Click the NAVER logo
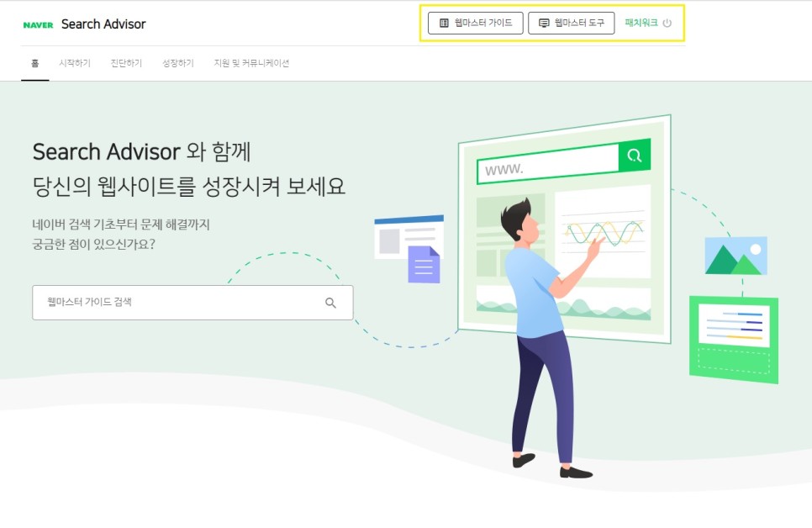This screenshot has width=812, height=528. (38, 25)
